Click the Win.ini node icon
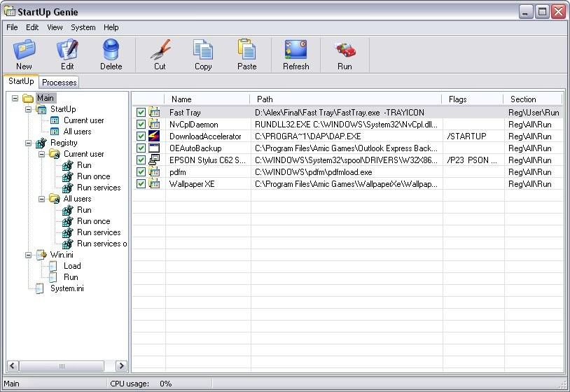570x392 pixels. (41, 255)
